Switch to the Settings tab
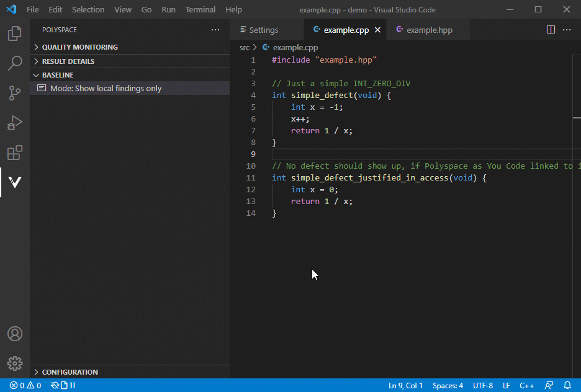This screenshot has width=581, height=392. (x=263, y=30)
